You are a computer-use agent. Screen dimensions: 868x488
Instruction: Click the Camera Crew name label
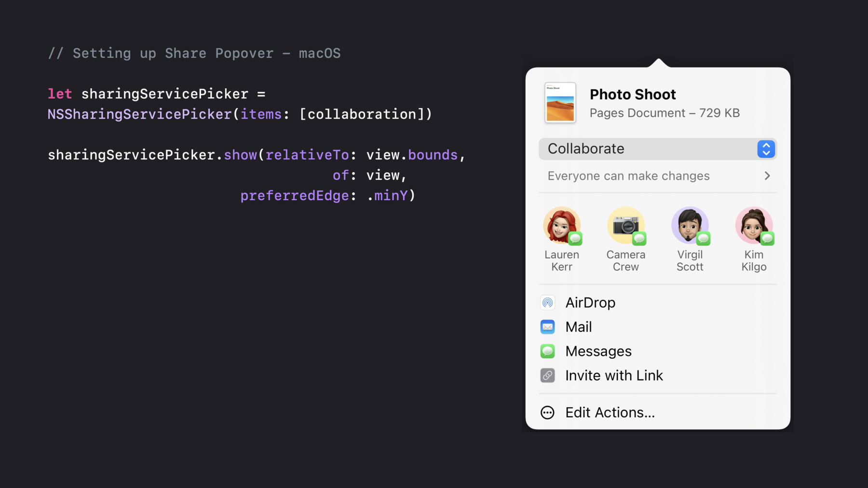[626, 261]
